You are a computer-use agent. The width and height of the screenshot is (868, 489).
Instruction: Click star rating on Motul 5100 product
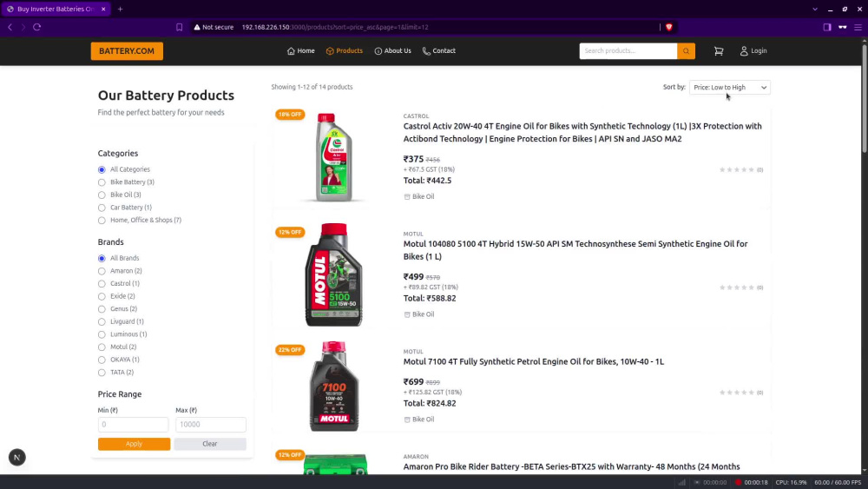[x=736, y=287]
